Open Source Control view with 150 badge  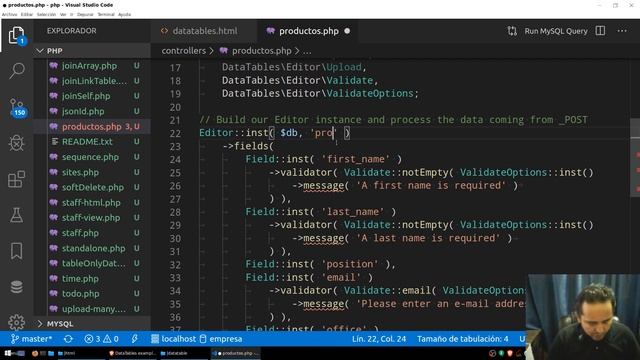point(17,107)
